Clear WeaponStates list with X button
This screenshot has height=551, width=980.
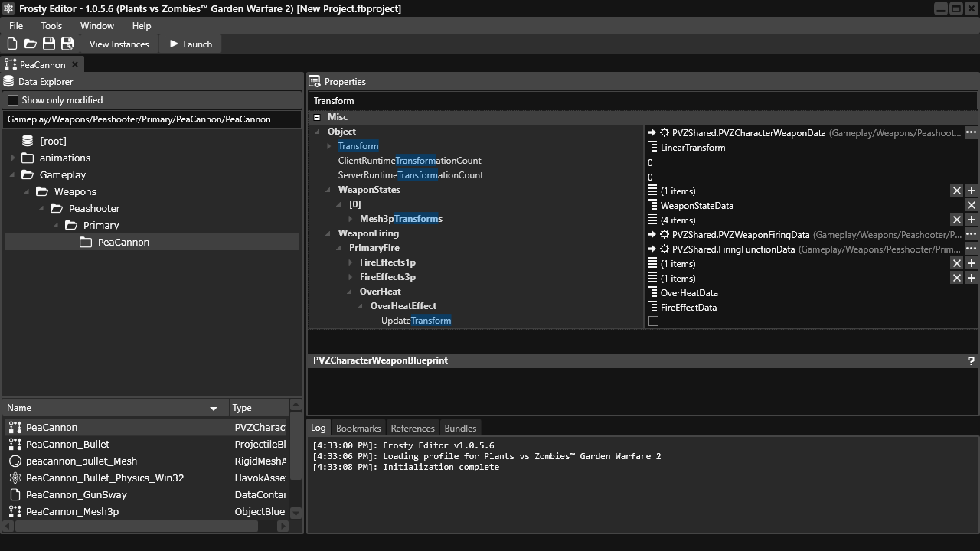coord(956,191)
